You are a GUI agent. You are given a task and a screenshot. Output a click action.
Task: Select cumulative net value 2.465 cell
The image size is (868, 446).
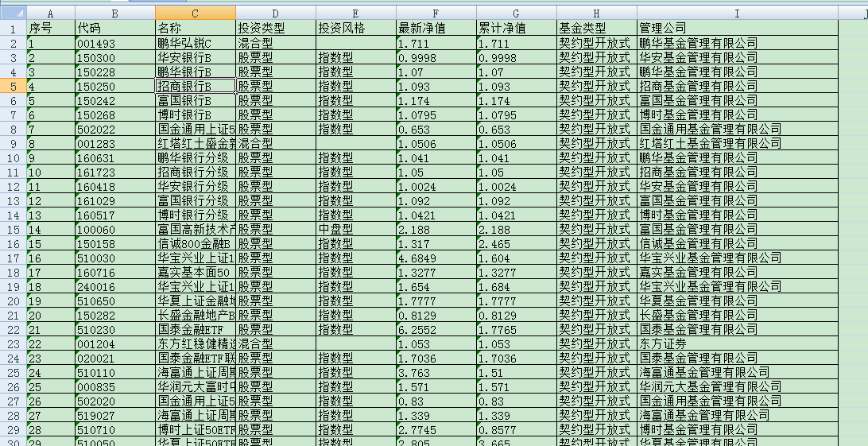pos(517,243)
